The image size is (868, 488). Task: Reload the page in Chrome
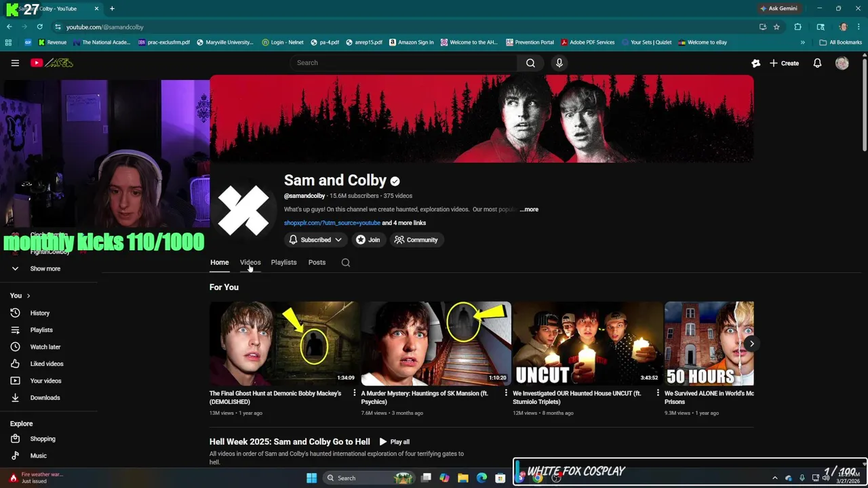point(40,27)
